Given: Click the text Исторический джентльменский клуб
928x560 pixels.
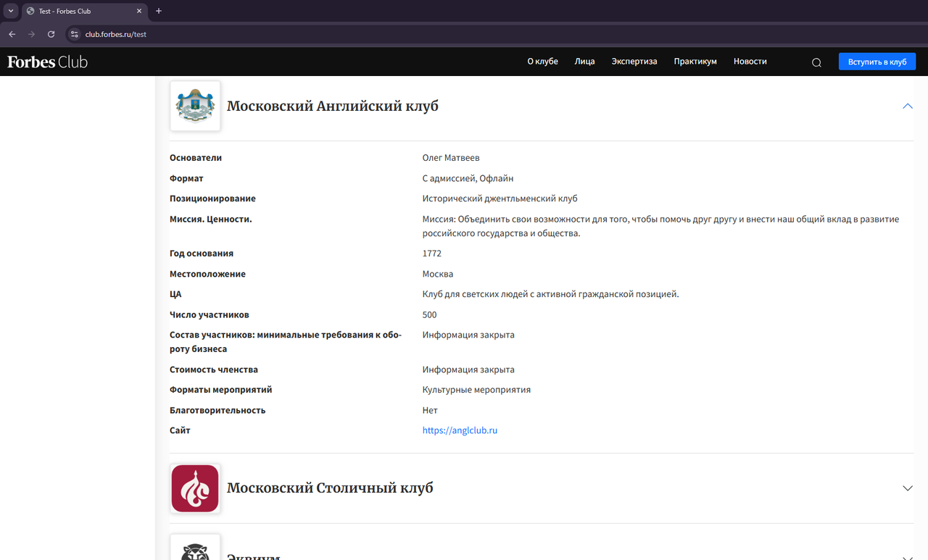Looking at the screenshot, I should (500, 198).
